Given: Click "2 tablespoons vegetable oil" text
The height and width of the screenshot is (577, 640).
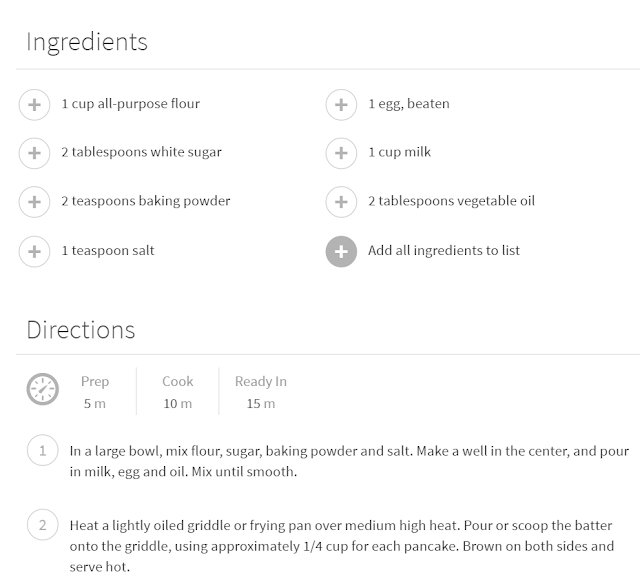Looking at the screenshot, I should 451,201.
